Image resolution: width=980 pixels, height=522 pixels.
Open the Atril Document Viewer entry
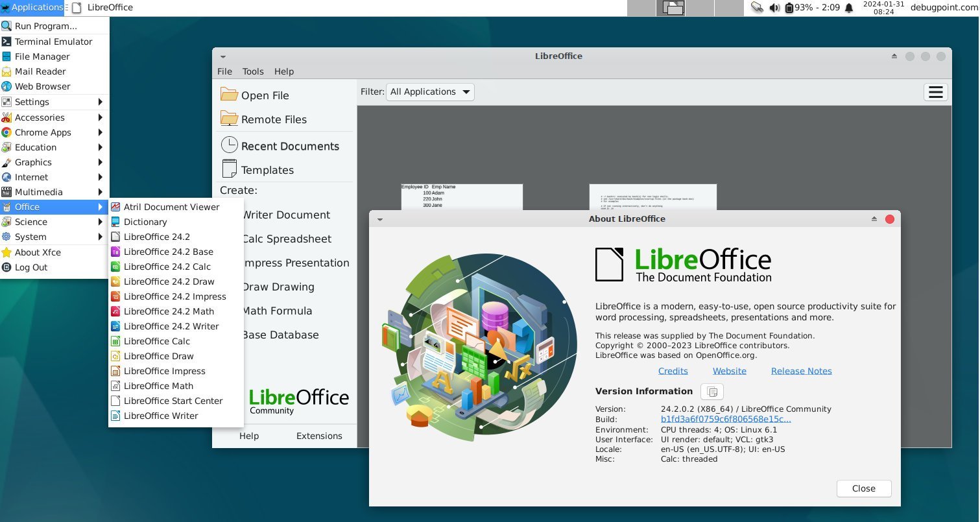pos(176,207)
